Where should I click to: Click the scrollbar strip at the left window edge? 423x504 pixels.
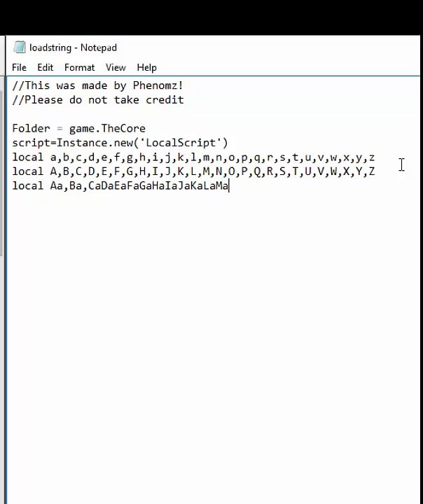click(1, 174)
